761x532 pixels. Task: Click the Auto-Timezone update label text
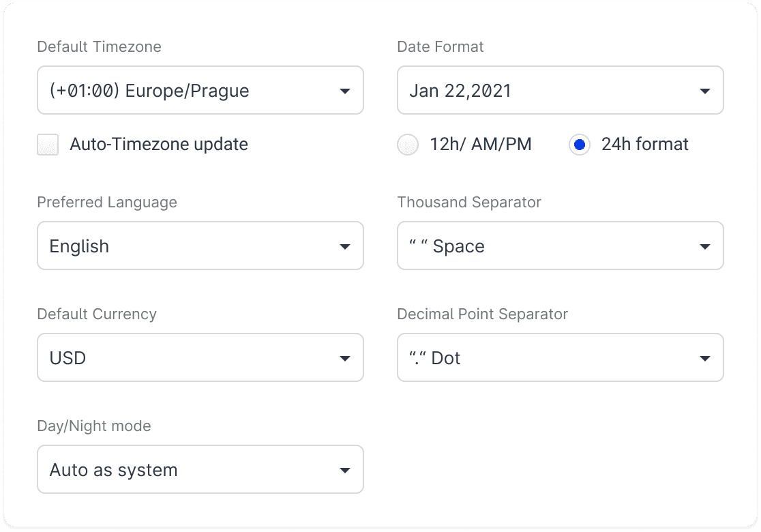(159, 145)
